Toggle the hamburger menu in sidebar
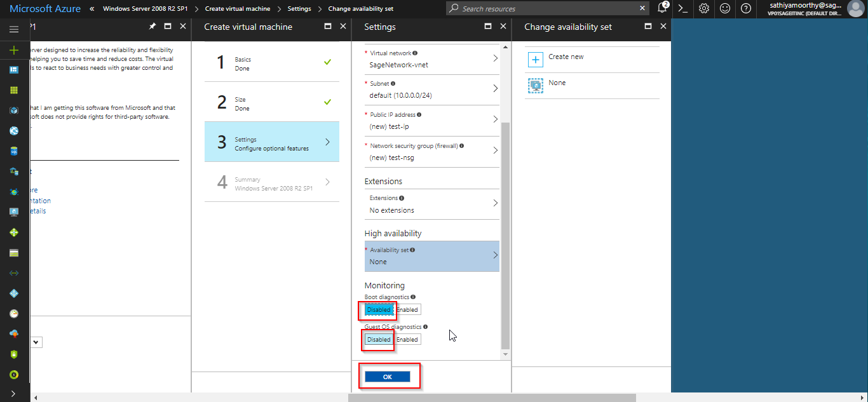The width and height of the screenshot is (868, 402). point(14,29)
